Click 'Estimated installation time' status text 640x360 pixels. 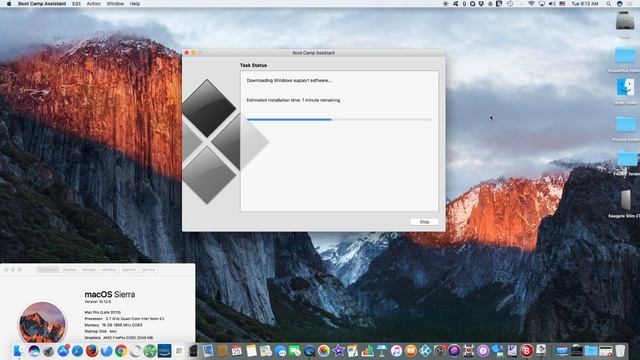[293, 100]
